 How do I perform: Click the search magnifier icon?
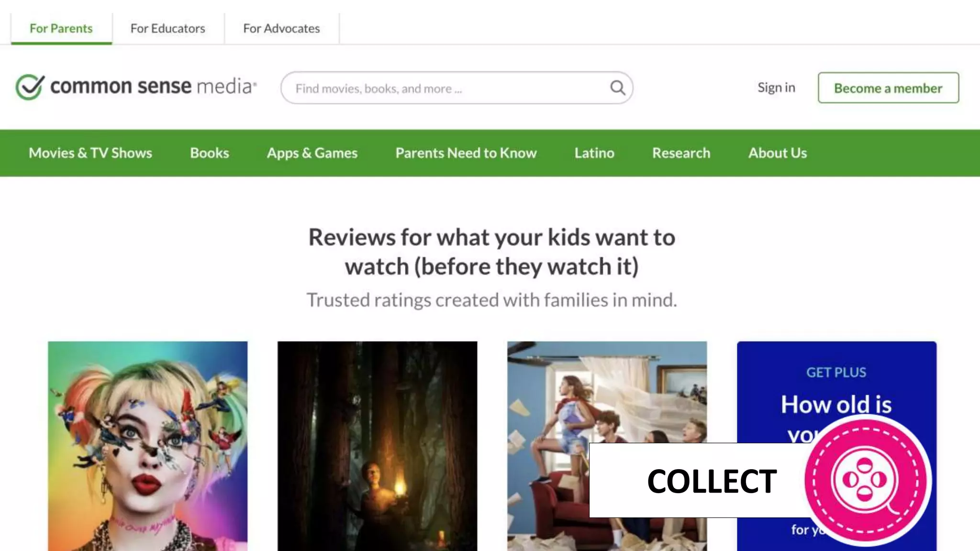(x=617, y=88)
